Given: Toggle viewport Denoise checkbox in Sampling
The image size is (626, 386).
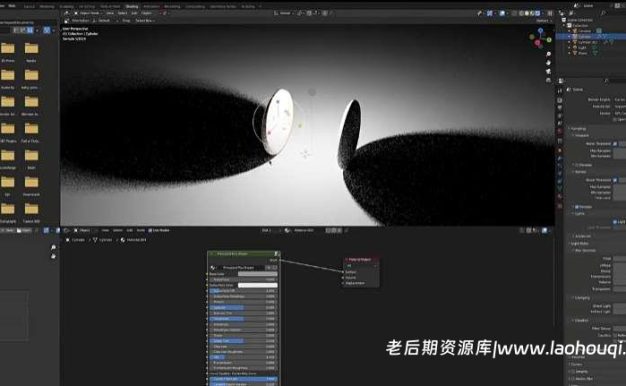Looking at the screenshot, I should pos(576,165).
